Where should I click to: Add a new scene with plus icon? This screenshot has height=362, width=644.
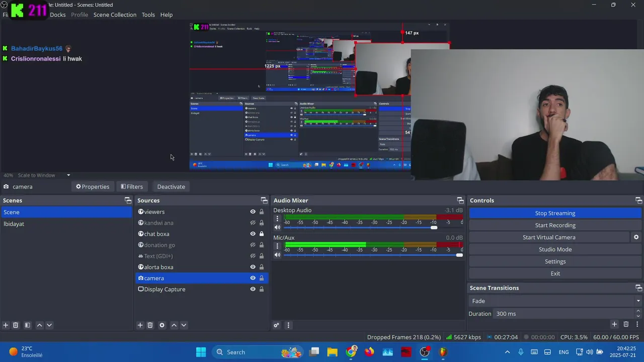[6, 325]
